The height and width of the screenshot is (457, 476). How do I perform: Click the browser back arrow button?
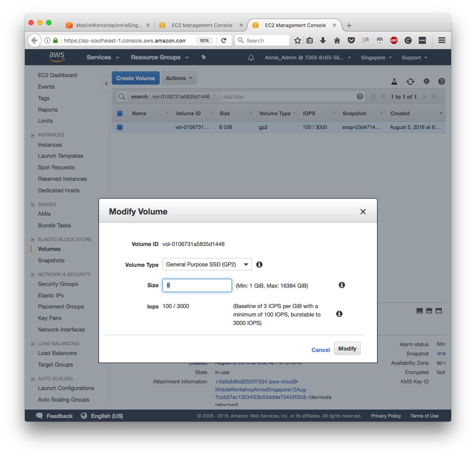[x=34, y=40]
